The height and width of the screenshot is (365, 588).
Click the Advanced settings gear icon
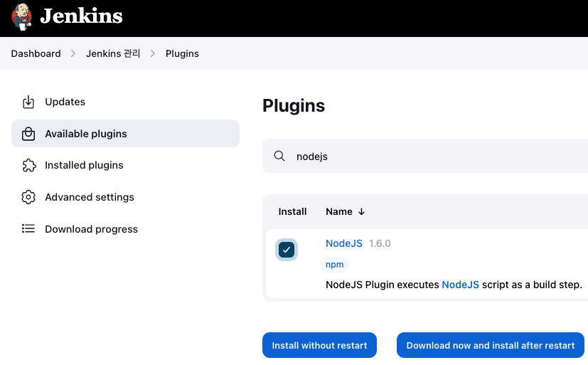click(x=28, y=197)
